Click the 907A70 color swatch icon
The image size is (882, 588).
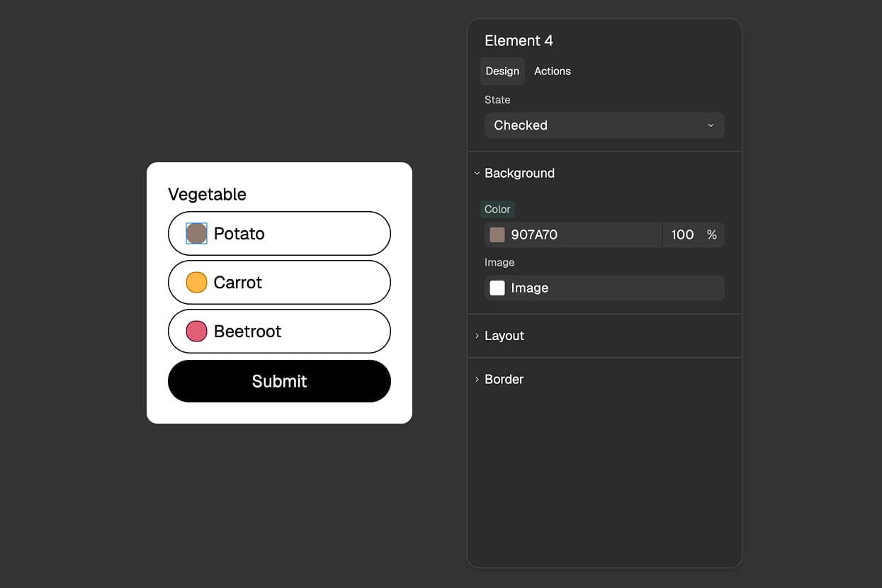point(496,234)
